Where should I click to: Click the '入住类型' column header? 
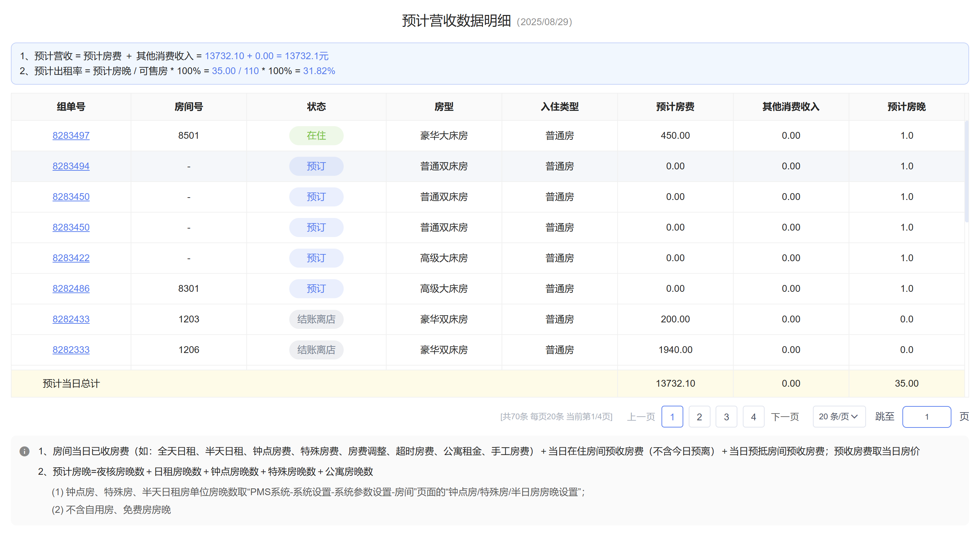pyautogui.click(x=560, y=107)
